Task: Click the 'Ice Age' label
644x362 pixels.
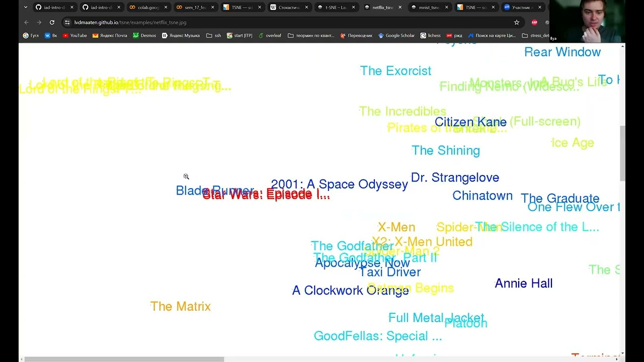Action: pyautogui.click(x=573, y=143)
